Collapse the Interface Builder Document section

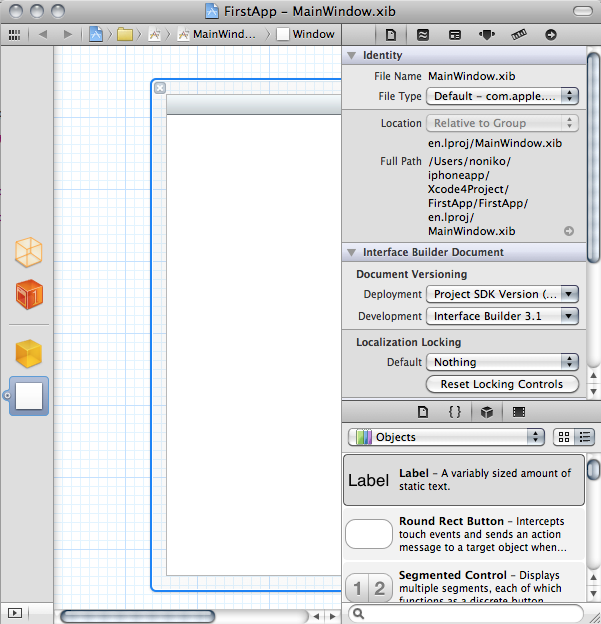click(x=351, y=252)
